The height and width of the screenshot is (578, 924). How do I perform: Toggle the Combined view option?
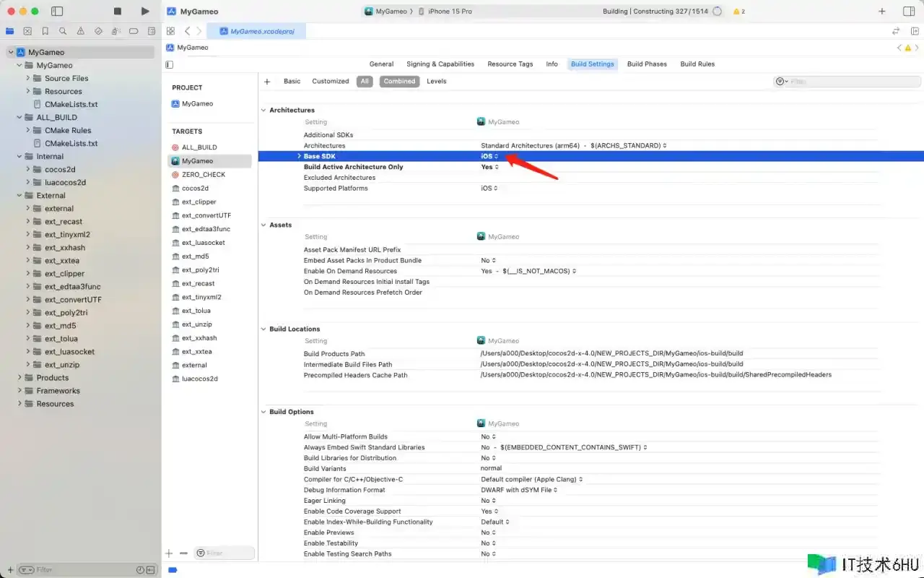[399, 82]
